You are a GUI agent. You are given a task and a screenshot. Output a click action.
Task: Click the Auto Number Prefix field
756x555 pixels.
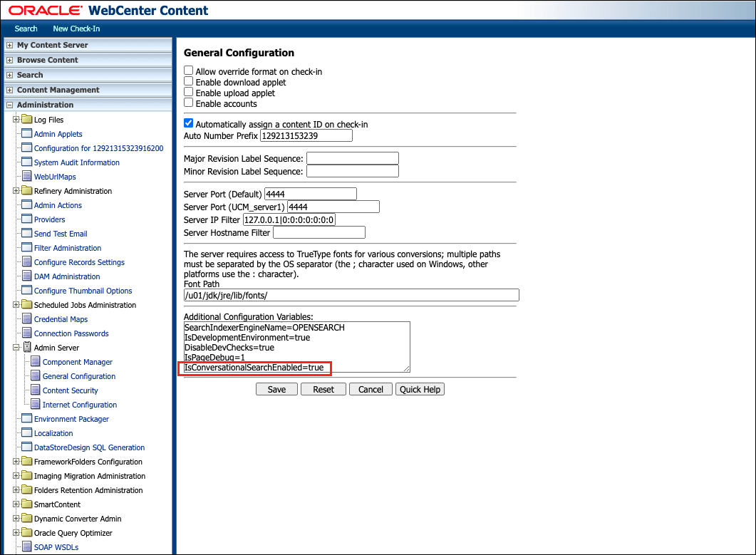click(x=306, y=135)
